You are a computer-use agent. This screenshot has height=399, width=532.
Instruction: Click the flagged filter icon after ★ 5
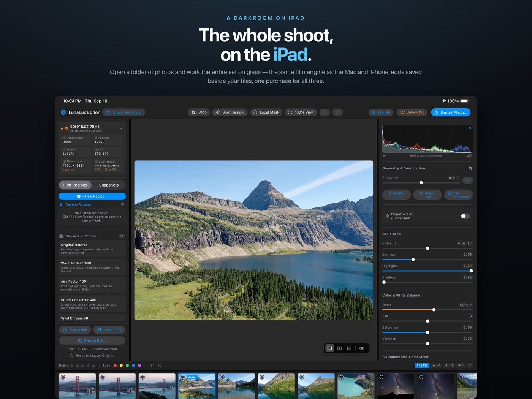(x=470, y=366)
